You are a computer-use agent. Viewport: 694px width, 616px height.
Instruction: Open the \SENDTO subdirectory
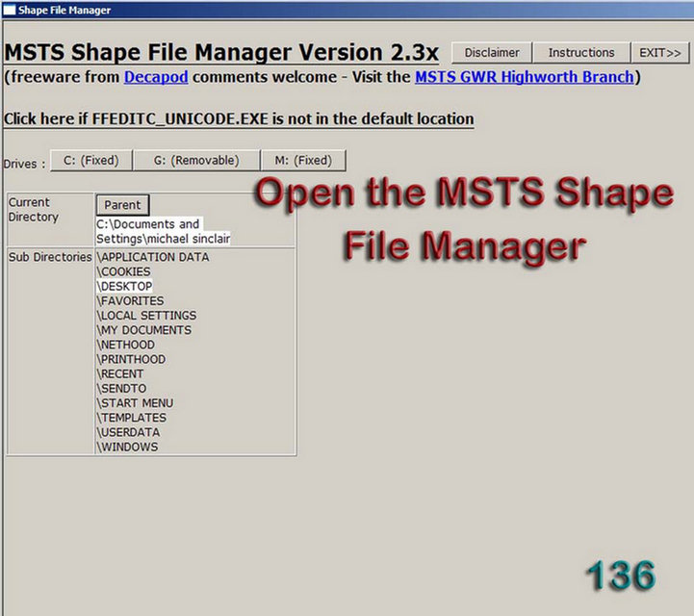[x=121, y=389]
